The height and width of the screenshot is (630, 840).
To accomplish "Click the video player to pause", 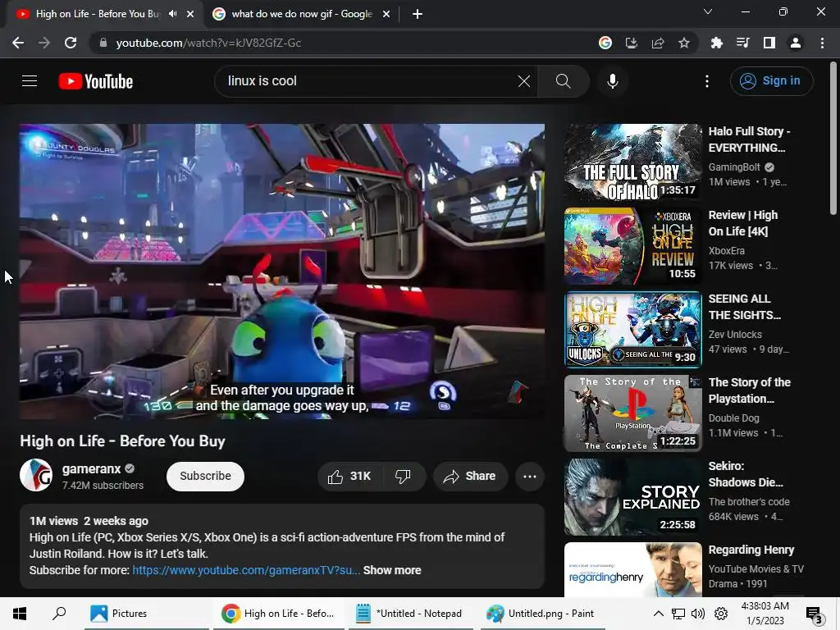I will (282, 271).
